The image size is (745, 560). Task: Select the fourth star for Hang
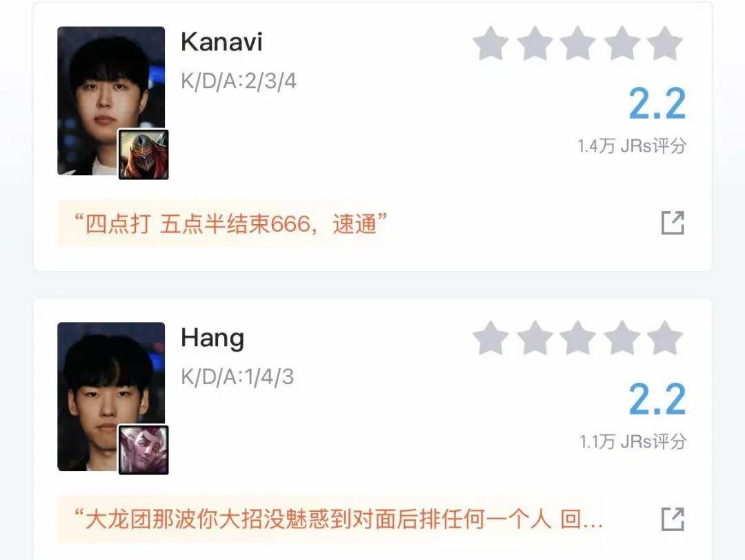click(x=622, y=338)
